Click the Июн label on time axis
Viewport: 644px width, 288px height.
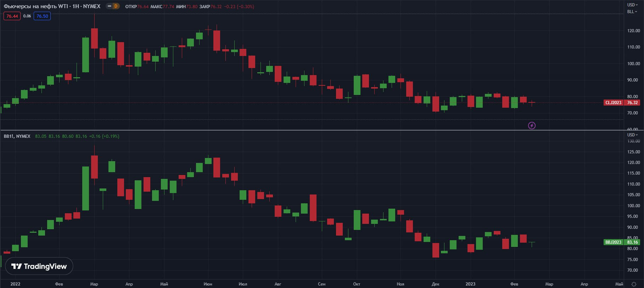click(x=208, y=284)
